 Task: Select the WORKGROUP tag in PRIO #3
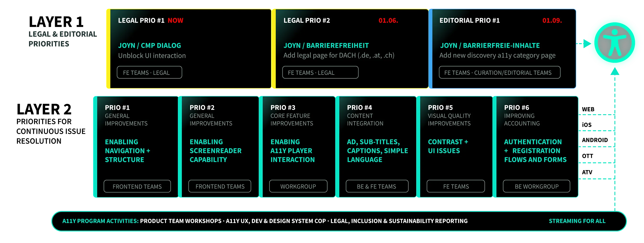click(x=298, y=186)
